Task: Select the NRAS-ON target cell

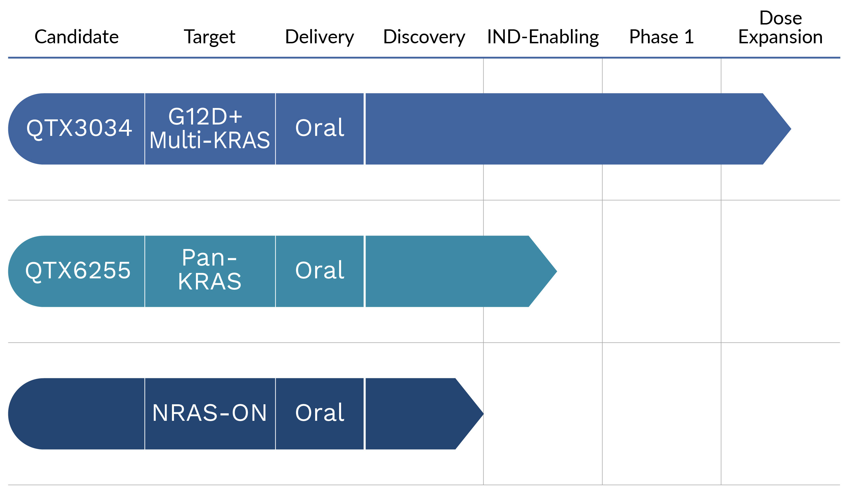Action: pos(210,414)
